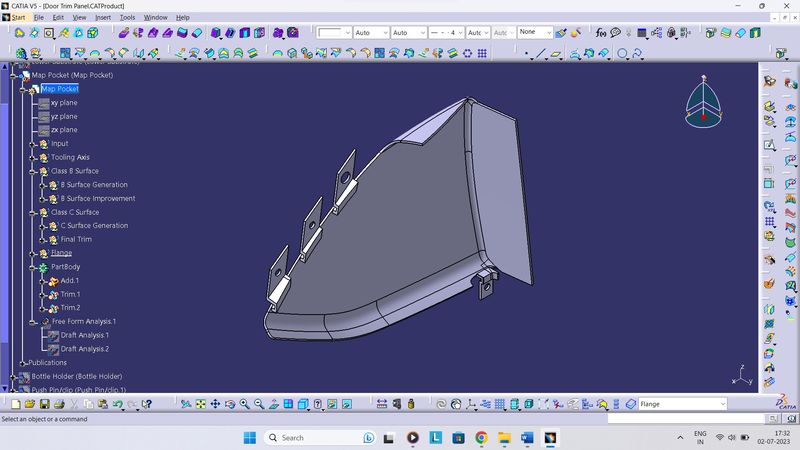Click the Formula f(x) icon

(601, 33)
